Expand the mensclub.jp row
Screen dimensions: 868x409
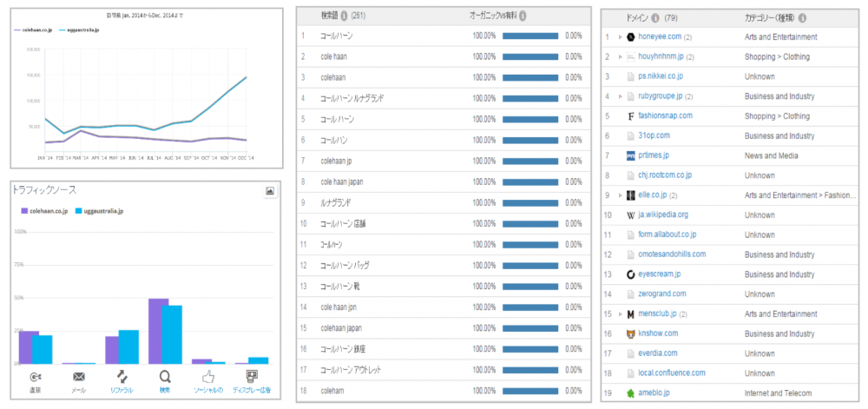621,314
